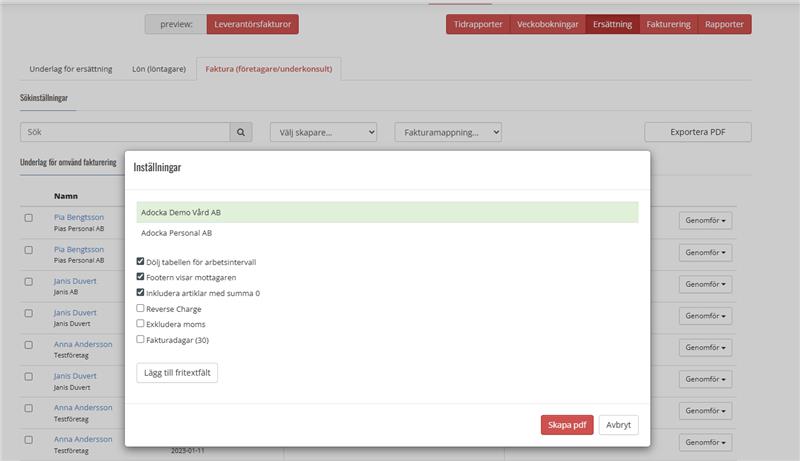The width and height of the screenshot is (800, 461).
Task: Select row checkbox for Janis Duvert, Janis AB
Action: pos(29,281)
